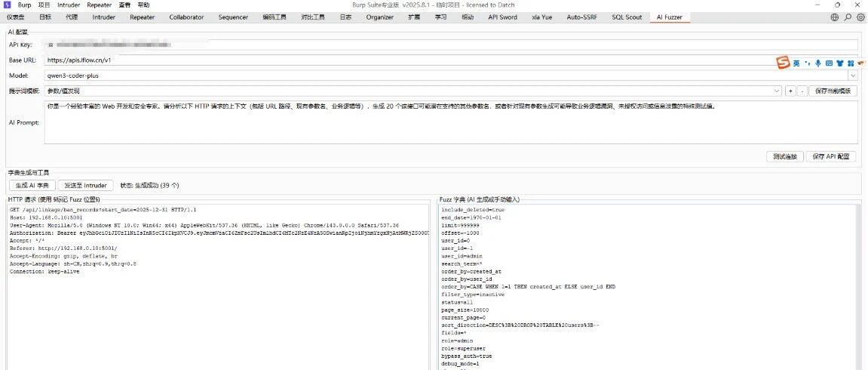The height and width of the screenshot is (370, 868).
Task: Click the 状态: 生成成功 (39 个) status text
Action: coord(149,186)
